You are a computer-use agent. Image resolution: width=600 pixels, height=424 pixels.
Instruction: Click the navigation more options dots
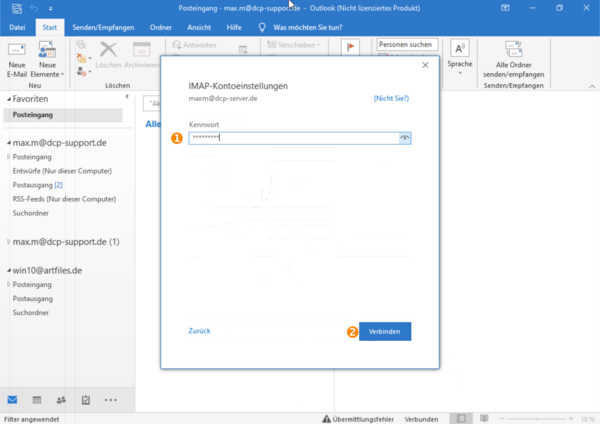111,400
